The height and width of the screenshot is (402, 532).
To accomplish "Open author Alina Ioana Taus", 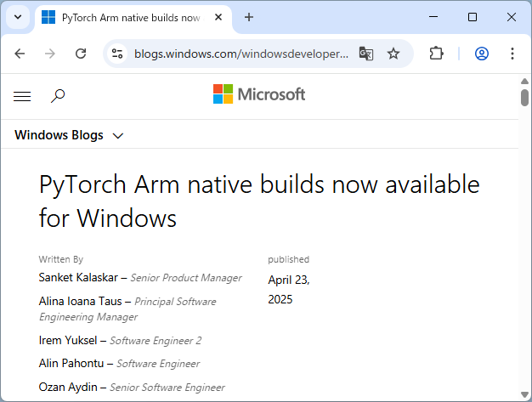I will [80, 301].
